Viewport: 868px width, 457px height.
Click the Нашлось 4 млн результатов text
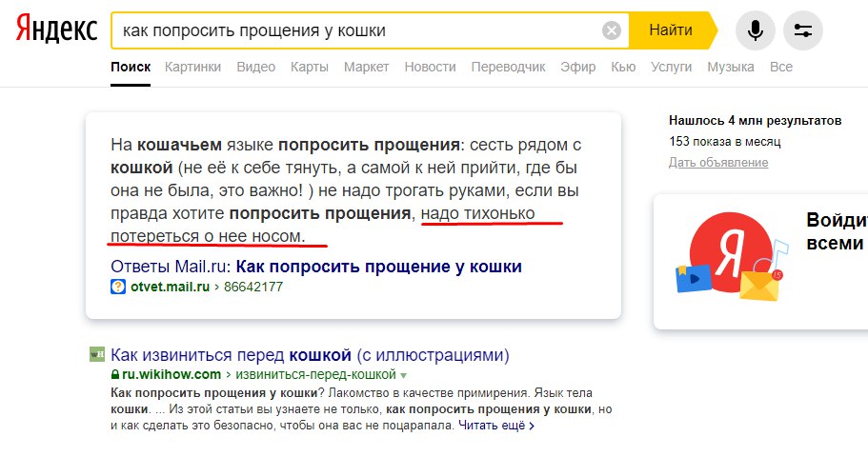pyautogui.click(x=755, y=120)
